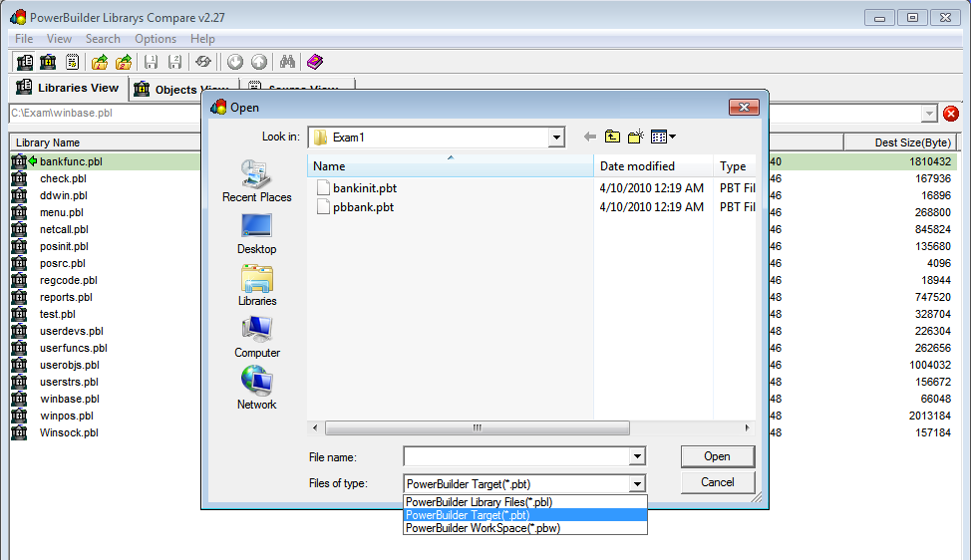Click the Cancel button in dialog
Image resolution: width=971 pixels, height=560 pixels.
(x=717, y=482)
